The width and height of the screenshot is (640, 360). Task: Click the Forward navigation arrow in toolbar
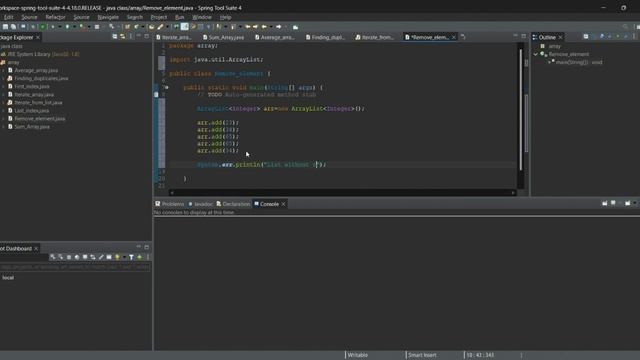point(278,27)
